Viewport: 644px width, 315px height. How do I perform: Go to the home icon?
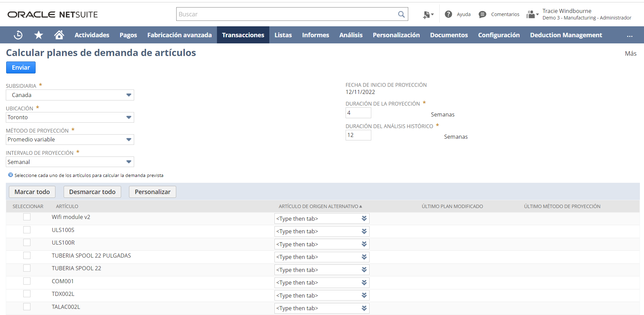tap(59, 35)
